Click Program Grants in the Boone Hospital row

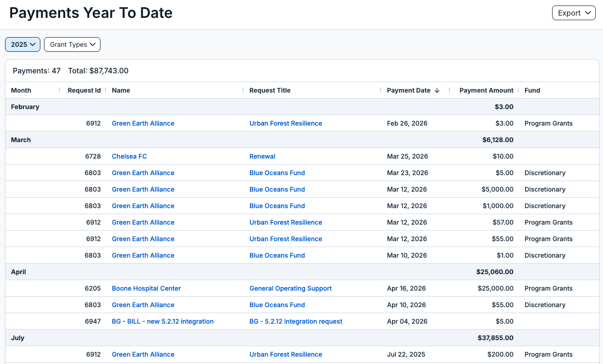548,288
